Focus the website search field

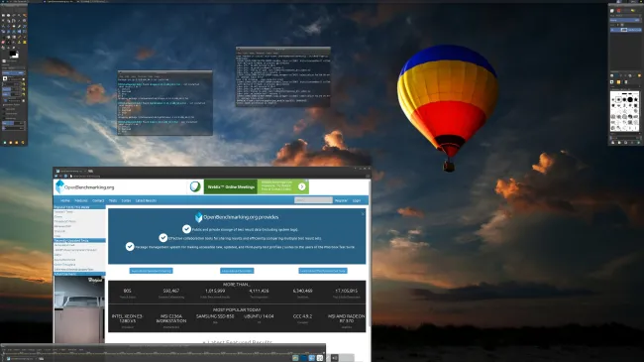click(x=313, y=200)
